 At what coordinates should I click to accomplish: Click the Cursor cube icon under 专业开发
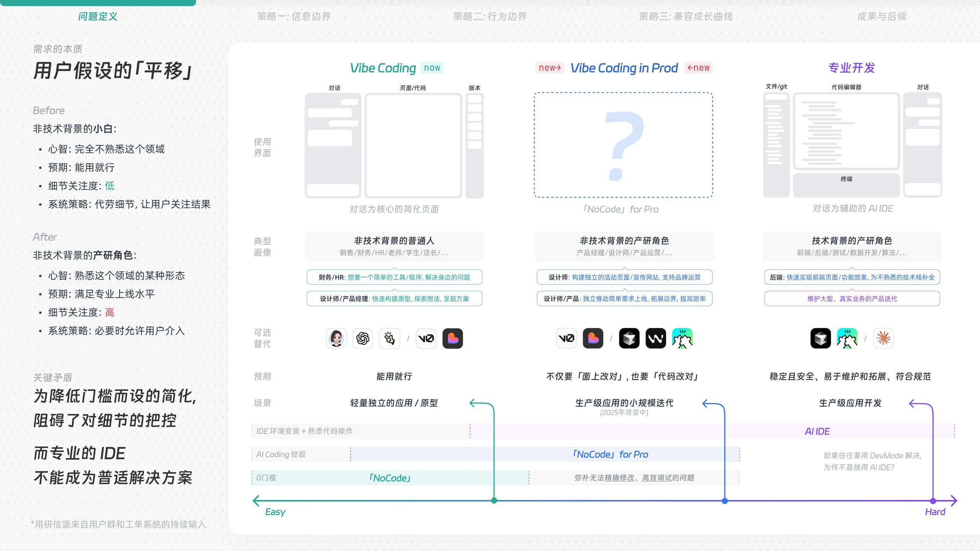tap(821, 338)
